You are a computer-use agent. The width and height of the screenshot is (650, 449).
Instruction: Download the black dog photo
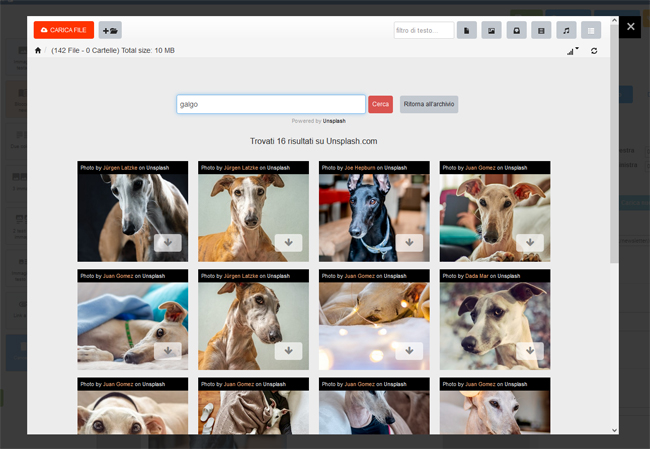pos(409,242)
